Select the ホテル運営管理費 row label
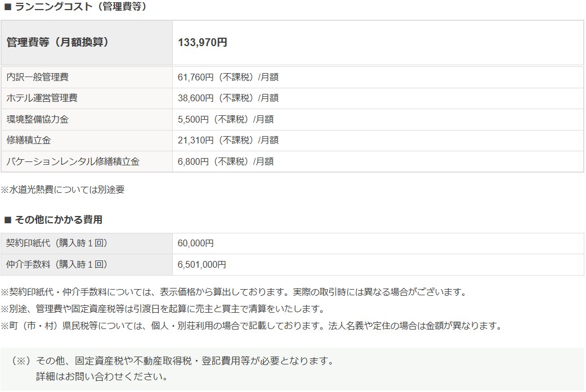586x392 pixels. click(42, 98)
